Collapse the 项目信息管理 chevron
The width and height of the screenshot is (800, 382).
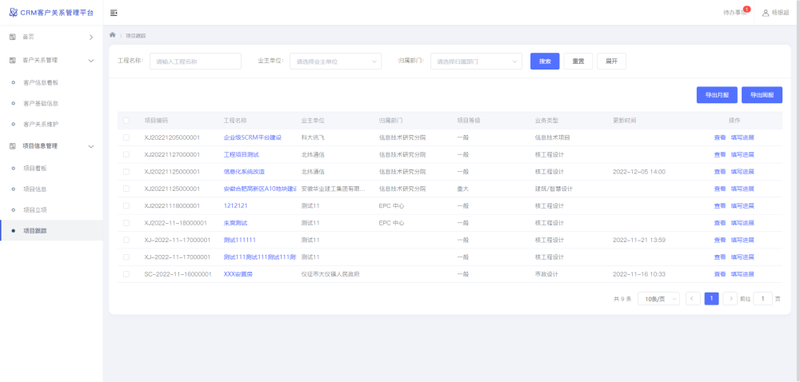[91, 146]
